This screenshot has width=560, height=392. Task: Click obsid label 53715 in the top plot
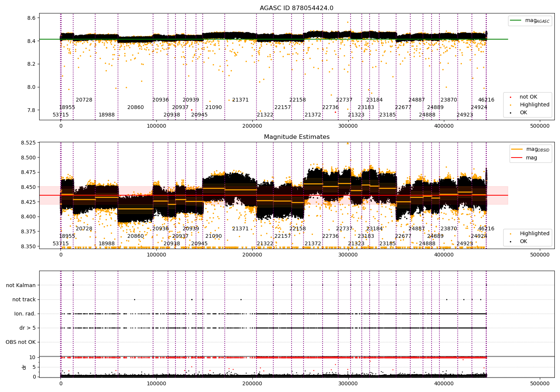(x=61, y=115)
